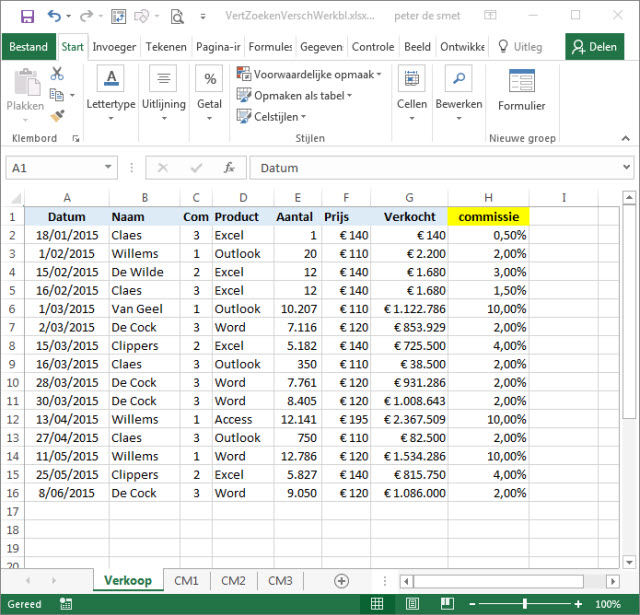The image size is (640, 615).
Task: Click the Plakken paste icon
Action: click(27, 82)
